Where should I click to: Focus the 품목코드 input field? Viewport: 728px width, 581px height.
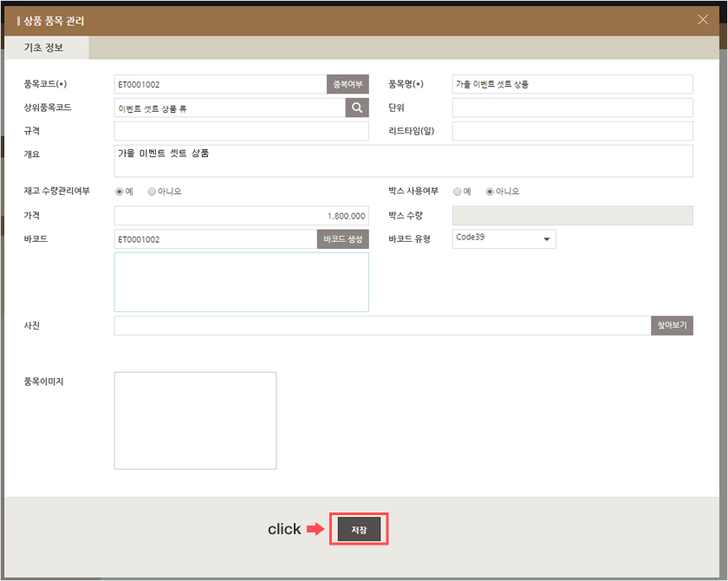point(220,84)
